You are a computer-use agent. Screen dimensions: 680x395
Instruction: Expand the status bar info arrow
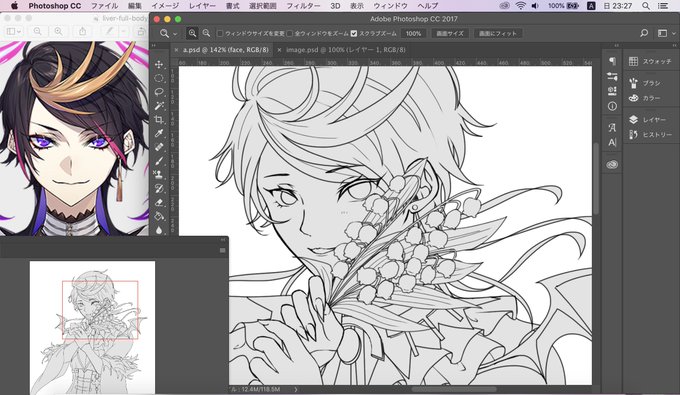296,389
